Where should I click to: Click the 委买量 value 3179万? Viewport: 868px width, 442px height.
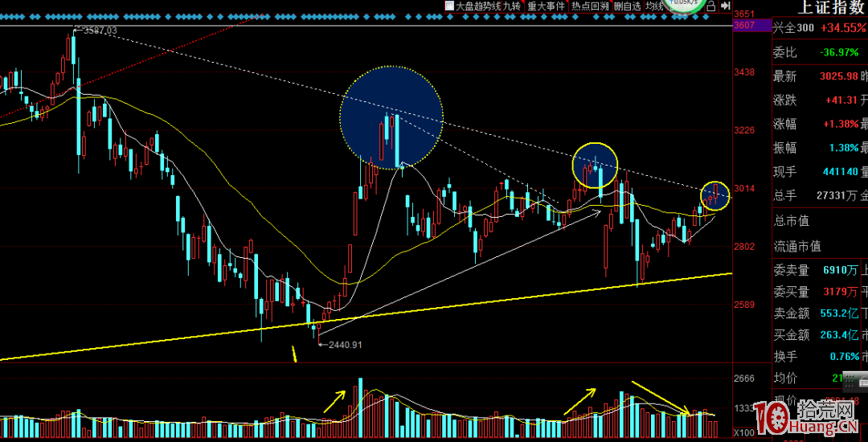pyautogui.click(x=841, y=292)
